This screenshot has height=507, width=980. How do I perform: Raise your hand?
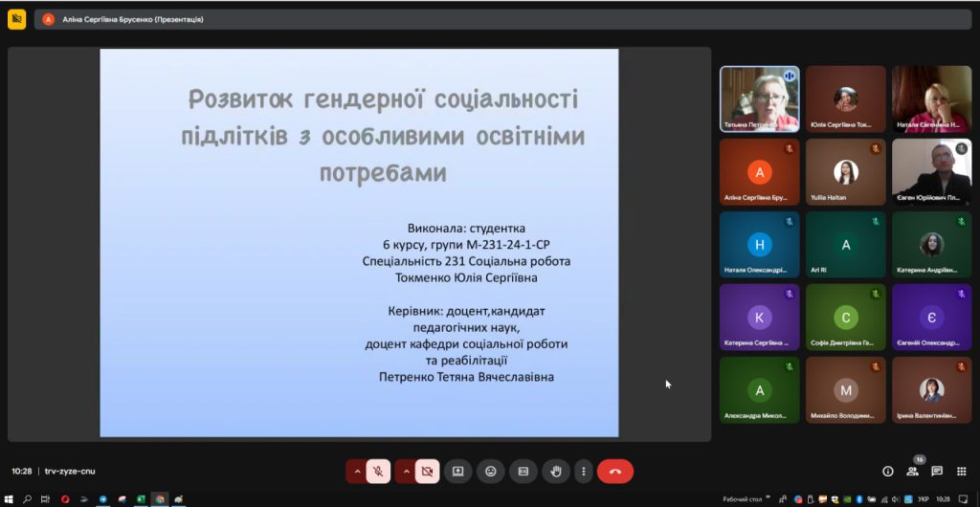pyautogui.click(x=556, y=471)
